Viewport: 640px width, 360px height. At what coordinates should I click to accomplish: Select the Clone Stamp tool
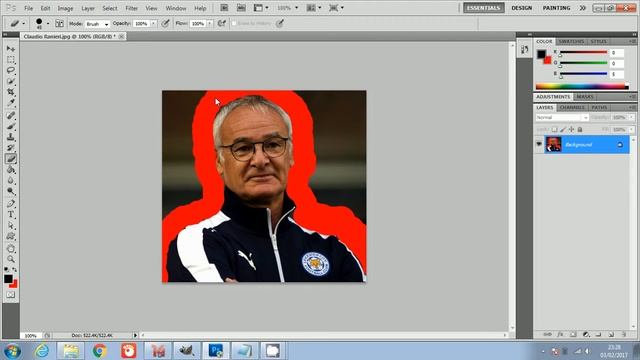tap(11, 137)
